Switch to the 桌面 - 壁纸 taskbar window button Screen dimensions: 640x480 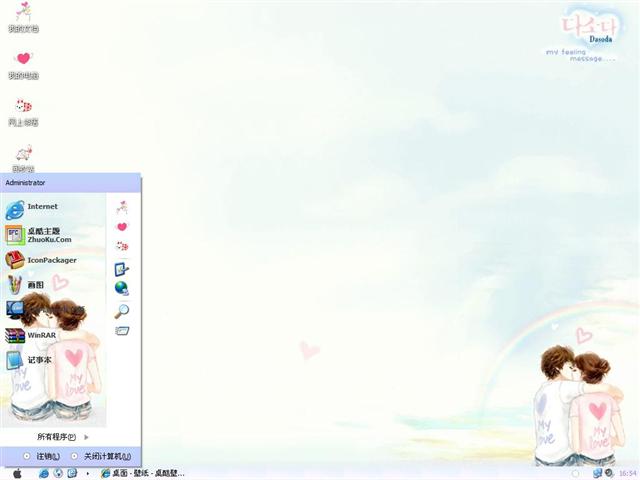click(x=142, y=473)
